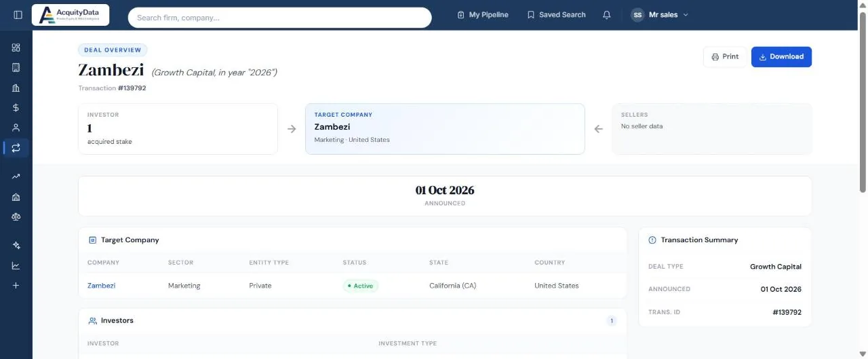Open Saved Search
This screenshot has height=359, width=868.
[x=556, y=15]
